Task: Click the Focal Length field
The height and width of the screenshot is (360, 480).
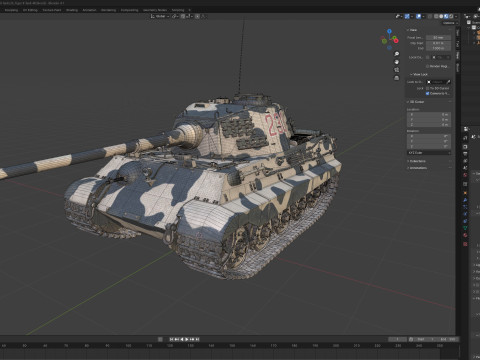Action: click(x=438, y=38)
